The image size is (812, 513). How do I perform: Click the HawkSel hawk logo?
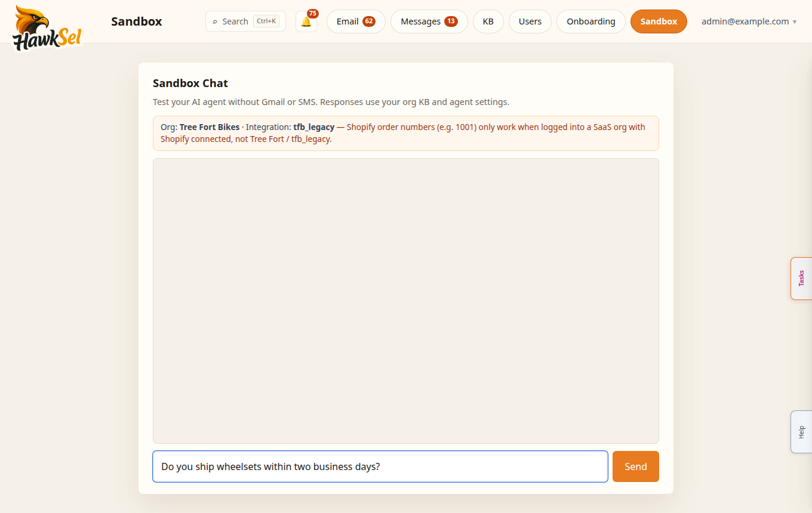coord(47,27)
